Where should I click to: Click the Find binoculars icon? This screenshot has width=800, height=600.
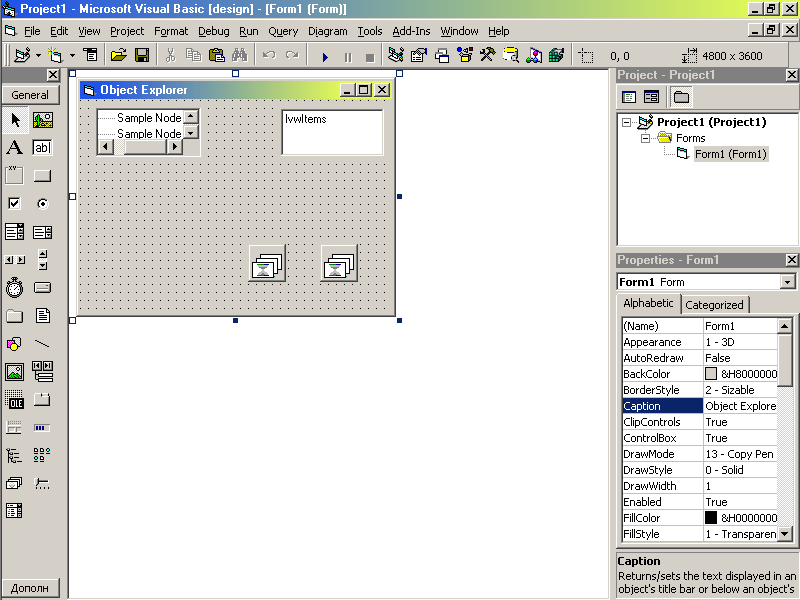coord(239,55)
